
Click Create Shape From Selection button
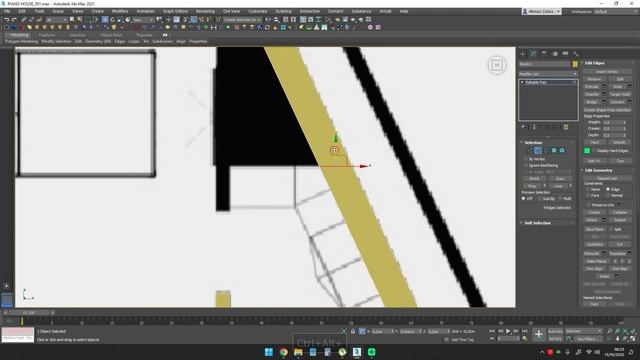pos(607,110)
